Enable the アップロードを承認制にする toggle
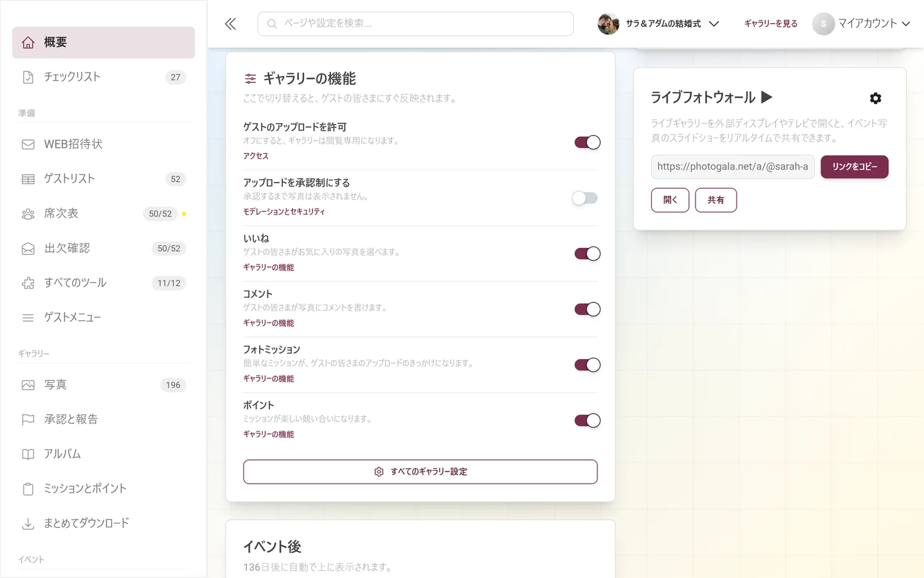The height and width of the screenshot is (578, 924). click(585, 198)
